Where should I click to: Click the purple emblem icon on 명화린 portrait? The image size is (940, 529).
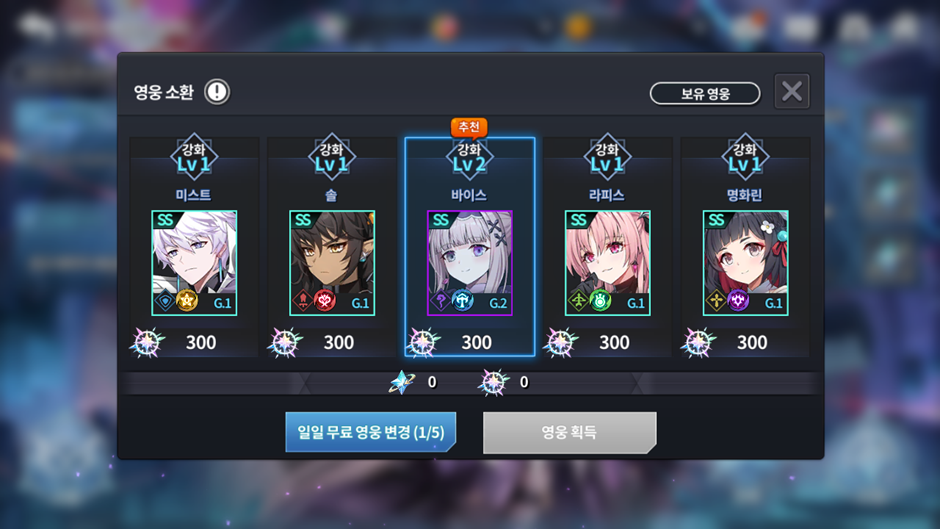[x=738, y=300]
